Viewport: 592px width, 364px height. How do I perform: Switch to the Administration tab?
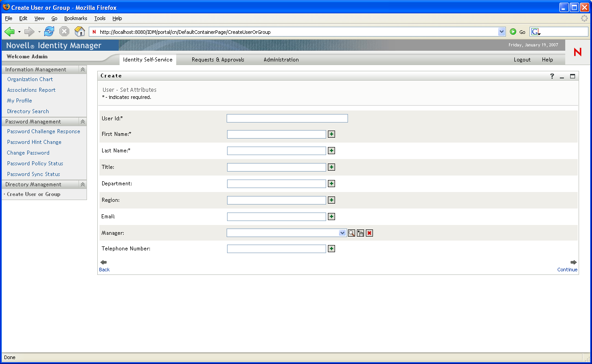281,60
